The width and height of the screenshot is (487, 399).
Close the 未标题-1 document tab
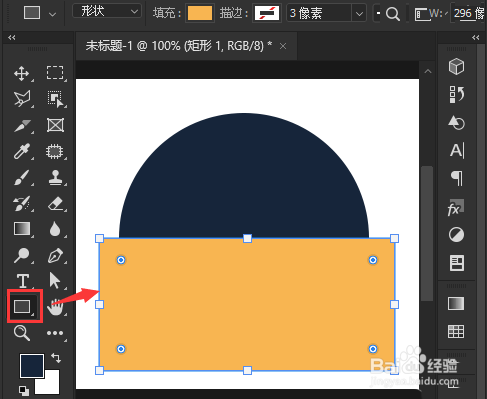pyautogui.click(x=283, y=46)
